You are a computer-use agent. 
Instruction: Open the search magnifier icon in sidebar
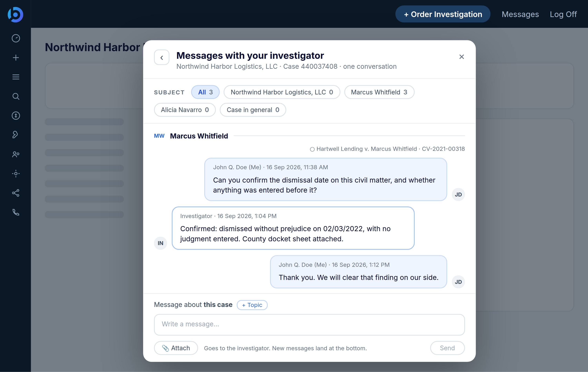coord(16,96)
